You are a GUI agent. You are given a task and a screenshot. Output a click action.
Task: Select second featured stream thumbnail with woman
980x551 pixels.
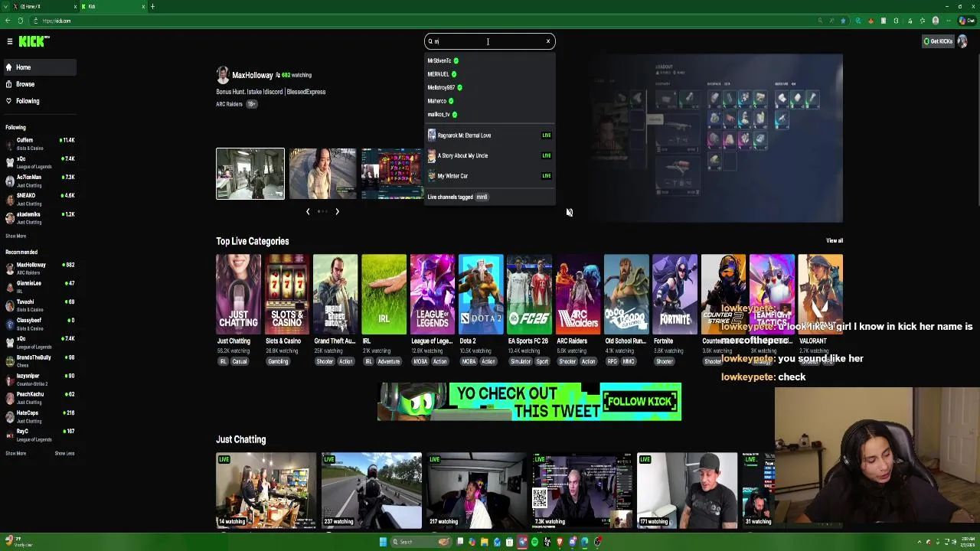point(322,174)
